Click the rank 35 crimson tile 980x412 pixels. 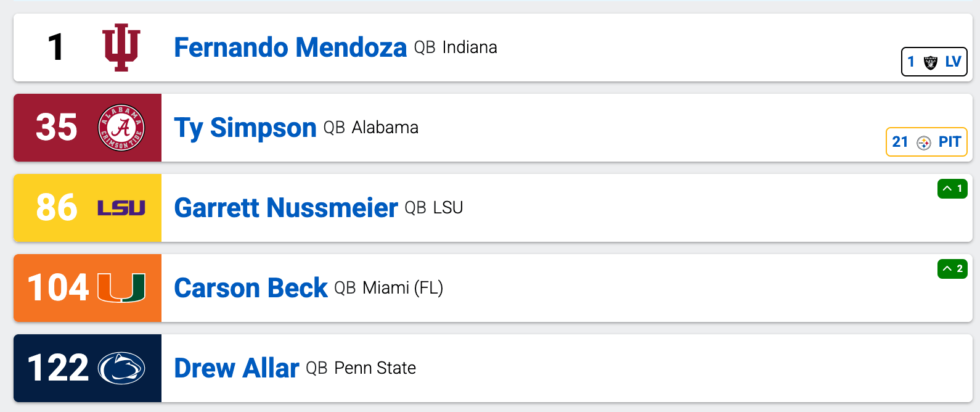click(x=57, y=128)
